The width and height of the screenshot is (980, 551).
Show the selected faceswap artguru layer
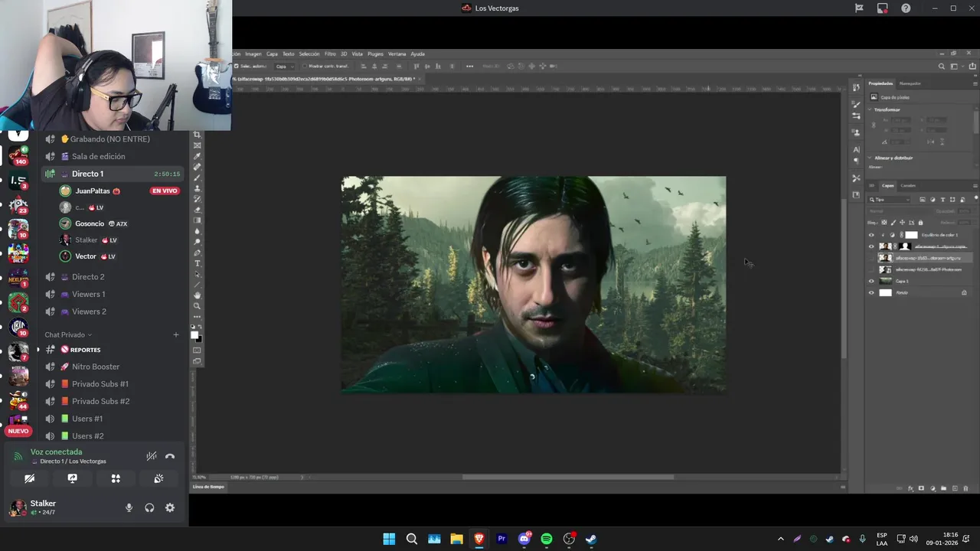pyautogui.click(x=871, y=258)
